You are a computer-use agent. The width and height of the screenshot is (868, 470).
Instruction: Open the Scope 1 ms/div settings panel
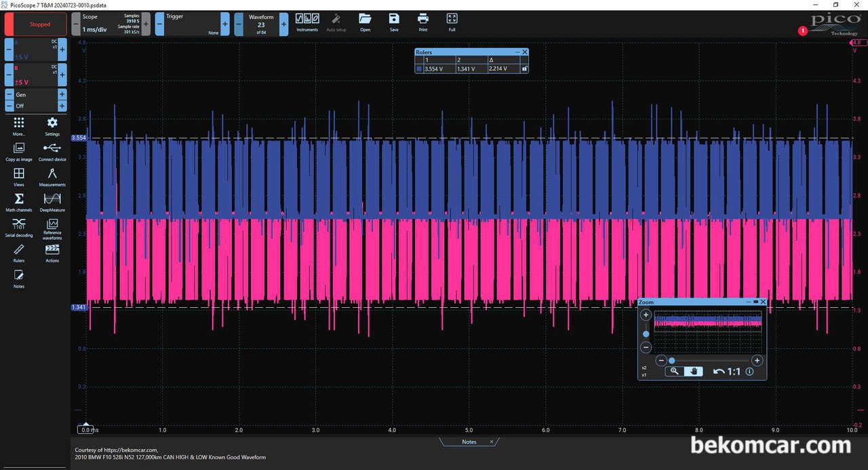tap(111, 24)
